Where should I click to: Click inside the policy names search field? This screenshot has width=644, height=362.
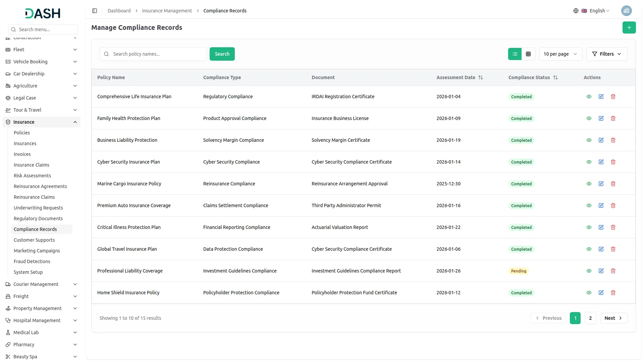tap(154, 54)
